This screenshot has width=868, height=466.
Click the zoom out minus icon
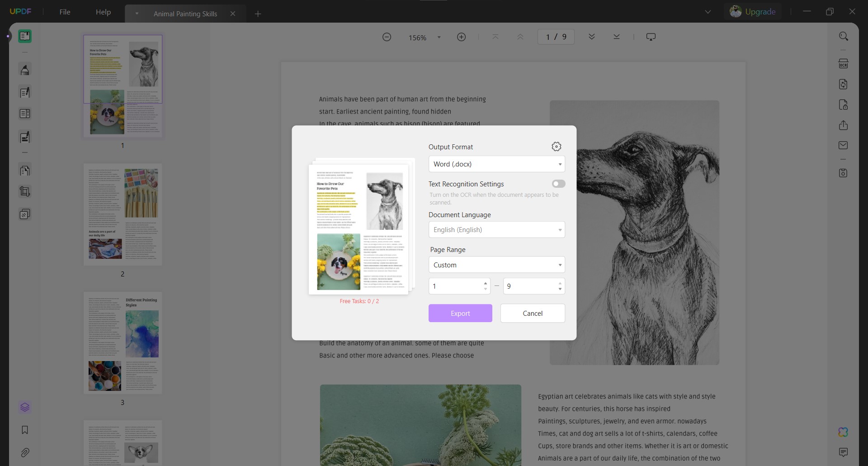point(387,37)
